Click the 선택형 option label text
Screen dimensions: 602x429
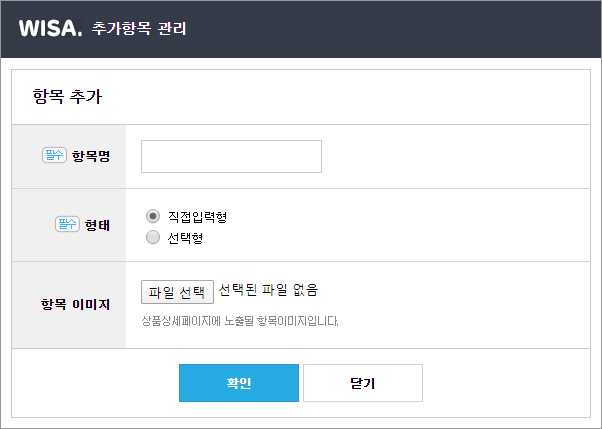[185, 238]
